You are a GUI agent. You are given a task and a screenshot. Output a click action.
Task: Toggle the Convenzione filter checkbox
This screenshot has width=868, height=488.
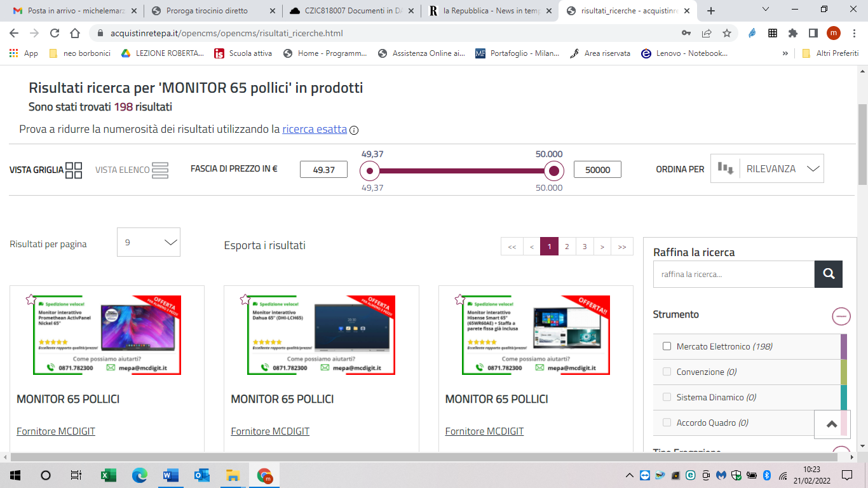click(x=667, y=372)
